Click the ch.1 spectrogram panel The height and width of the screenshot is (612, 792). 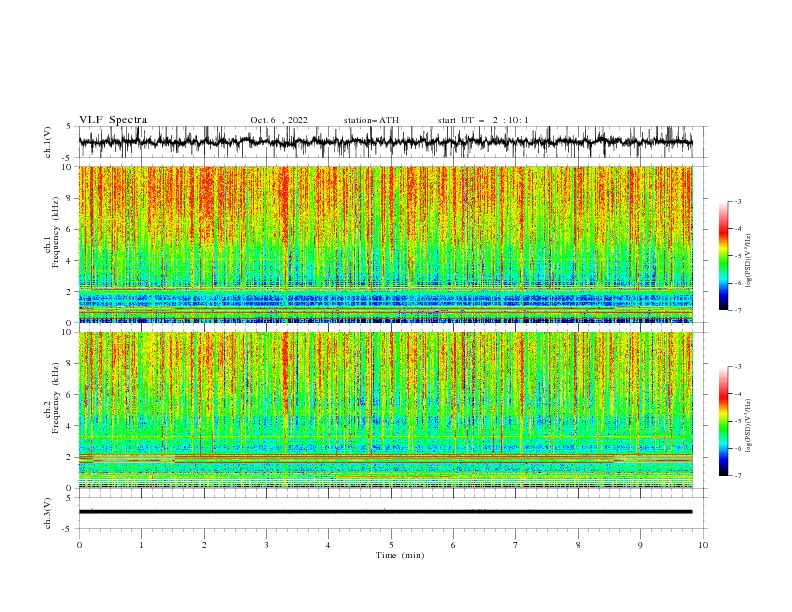[x=385, y=244]
